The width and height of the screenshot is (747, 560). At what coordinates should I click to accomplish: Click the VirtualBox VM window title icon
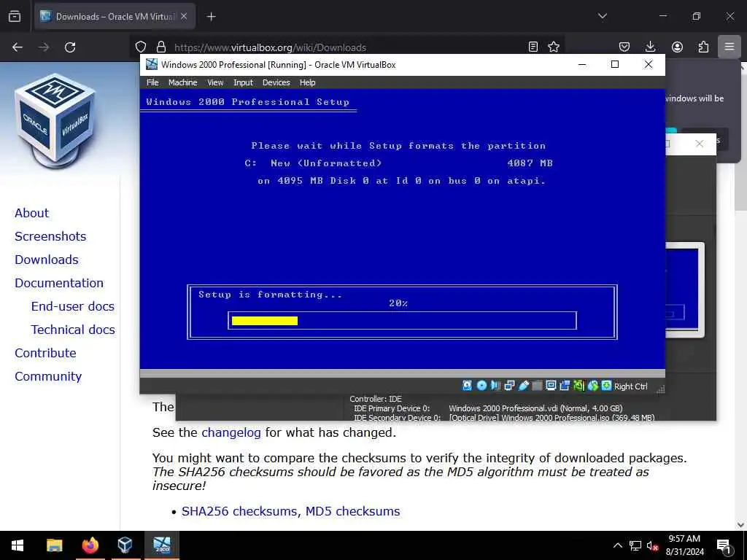pyautogui.click(x=152, y=64)
